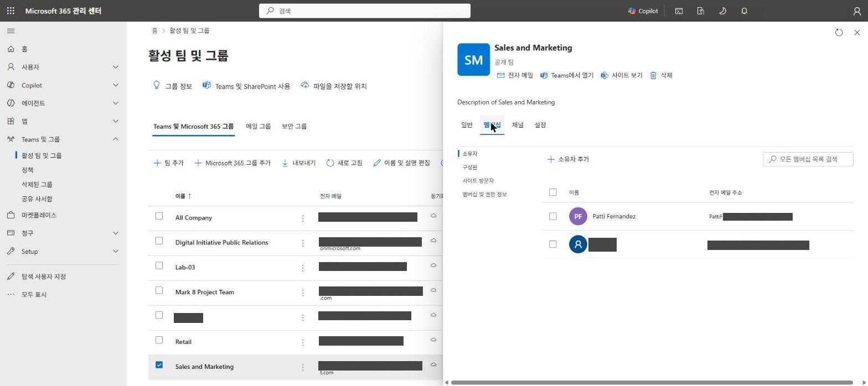Switch to the 설정 tab
Image resolution: width=868 pixels, height=386 pixels.
tap(540, 125)
